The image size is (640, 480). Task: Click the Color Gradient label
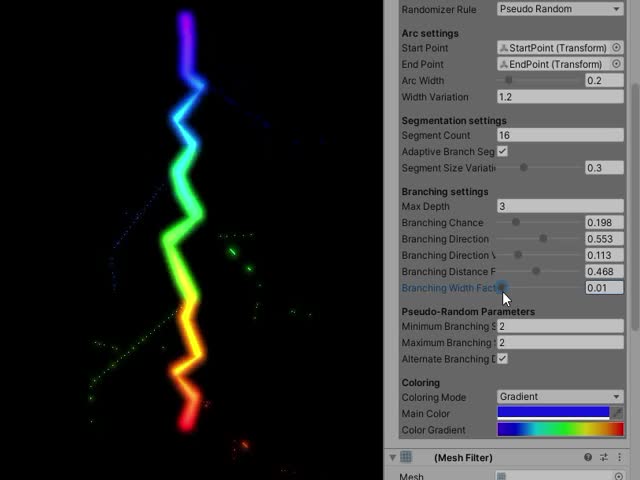coord(433,430)
